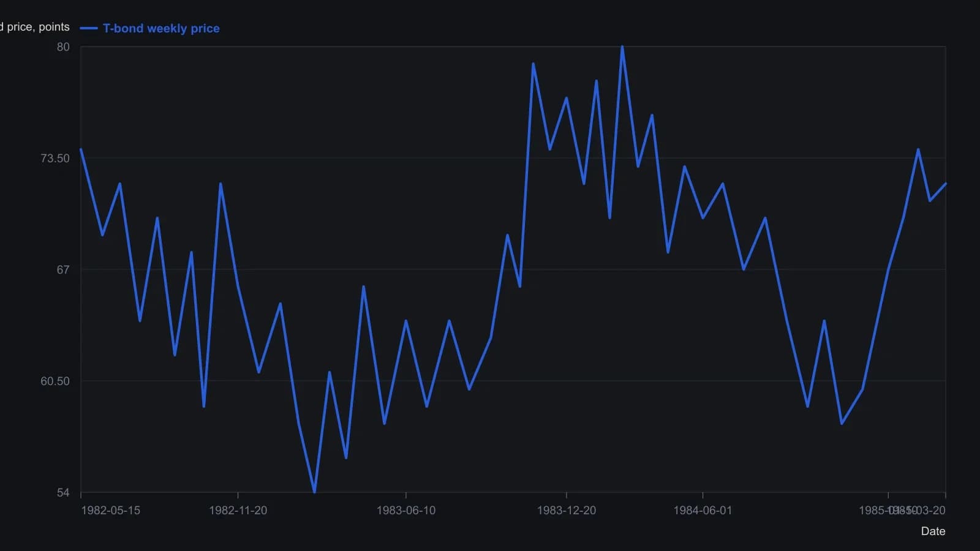
Task: Click the x-axis date 1983-12-20
Action: (566, 511)
